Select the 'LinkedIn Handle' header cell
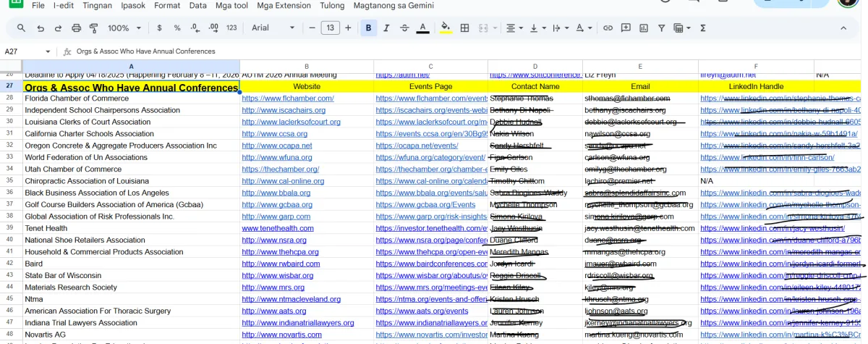 click(x=757, y=87)
